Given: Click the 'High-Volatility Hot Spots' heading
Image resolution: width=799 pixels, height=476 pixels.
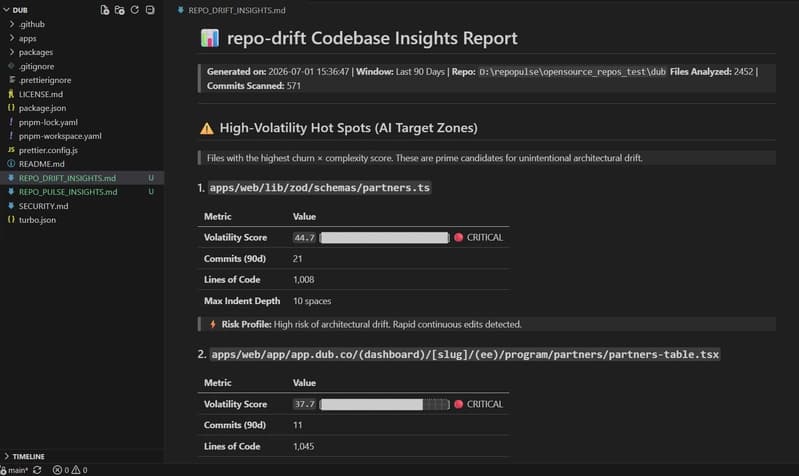Looking at the screenshot, I should (x=349, y=128).
